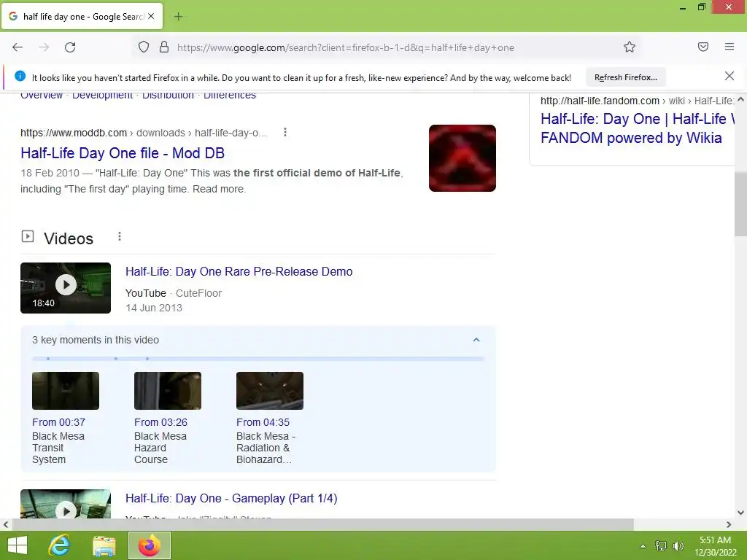Collapse the '3 key moments in this video' panel
The image size is (747, 560).
pos(476,340)
